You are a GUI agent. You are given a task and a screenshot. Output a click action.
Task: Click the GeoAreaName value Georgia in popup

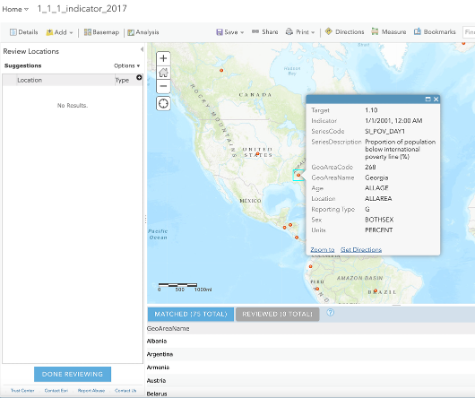[376, 178]
